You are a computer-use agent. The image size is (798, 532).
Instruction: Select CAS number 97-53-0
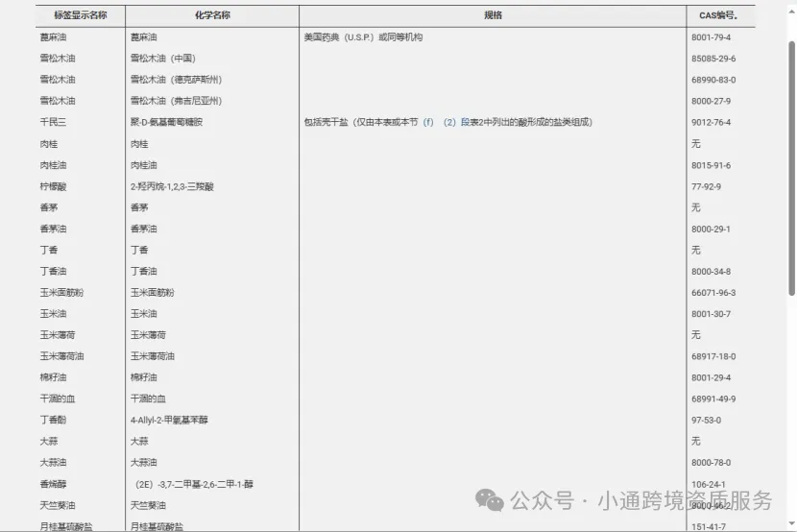[x=706, y=420]
